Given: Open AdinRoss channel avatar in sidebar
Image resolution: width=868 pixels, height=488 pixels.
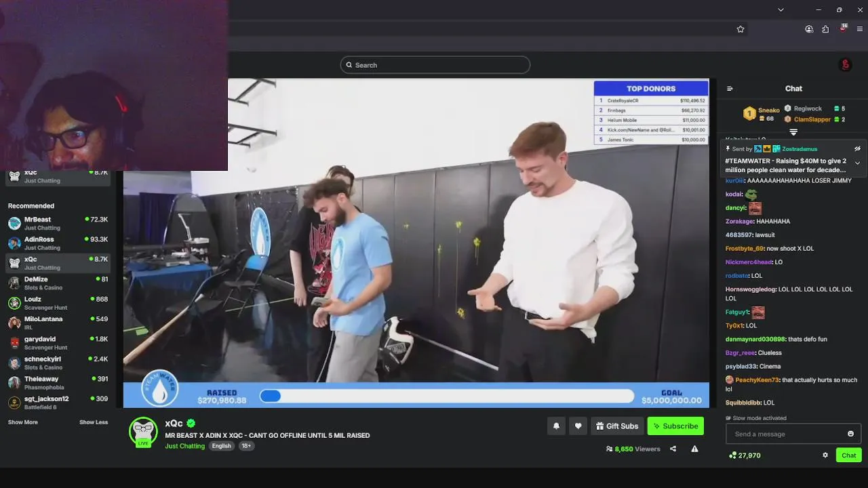Looking at the screenshot, I should tap(14, 243).
